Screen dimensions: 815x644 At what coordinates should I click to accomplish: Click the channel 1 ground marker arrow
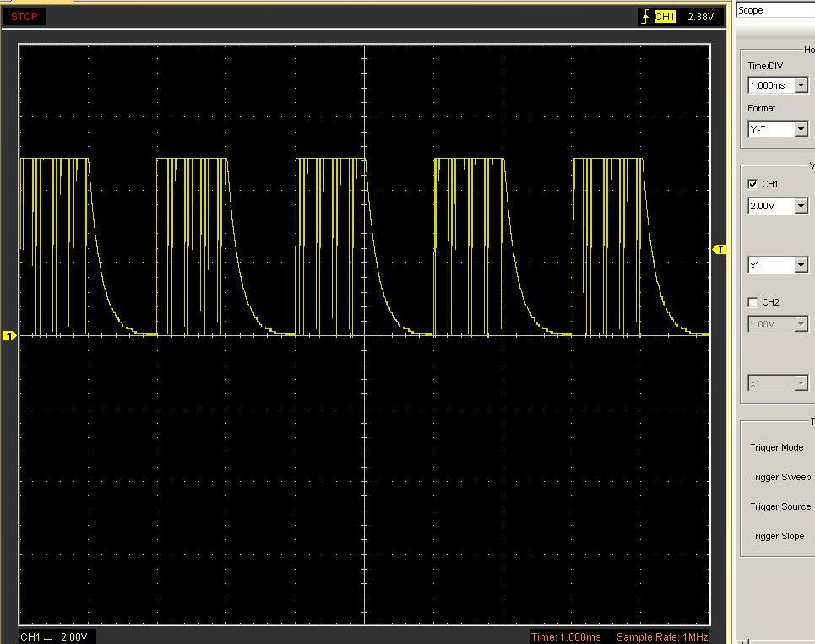click(x=11, y=335)
